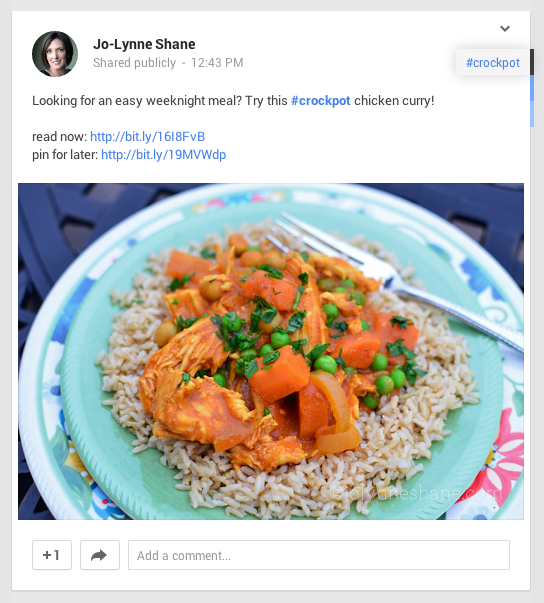This screenshot has width=544, height=603.
Task: Open the pin for later bit.ly/19MVWdp link
Action: [x=163, y=155]
